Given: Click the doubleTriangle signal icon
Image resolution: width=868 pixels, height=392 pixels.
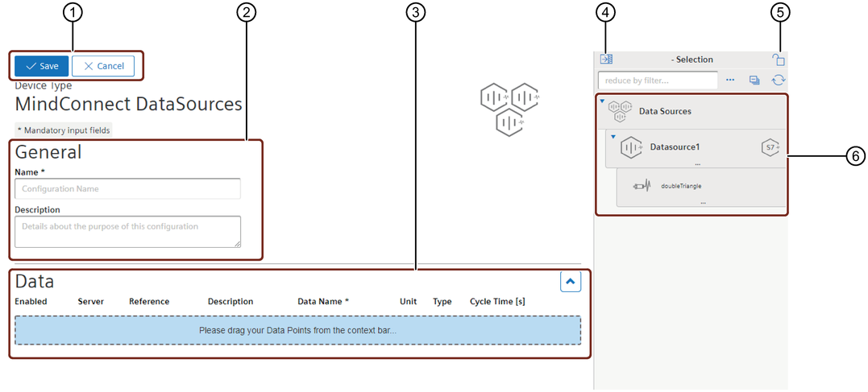Looking at the screenshot, I should pos(642,186).
